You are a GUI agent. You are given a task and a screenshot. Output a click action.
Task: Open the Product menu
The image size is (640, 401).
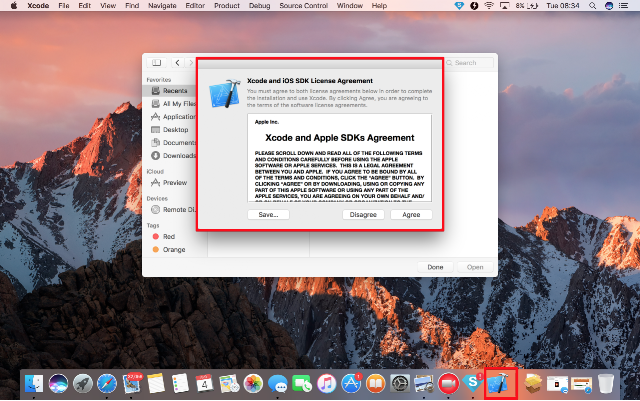(x=227, y=6)
